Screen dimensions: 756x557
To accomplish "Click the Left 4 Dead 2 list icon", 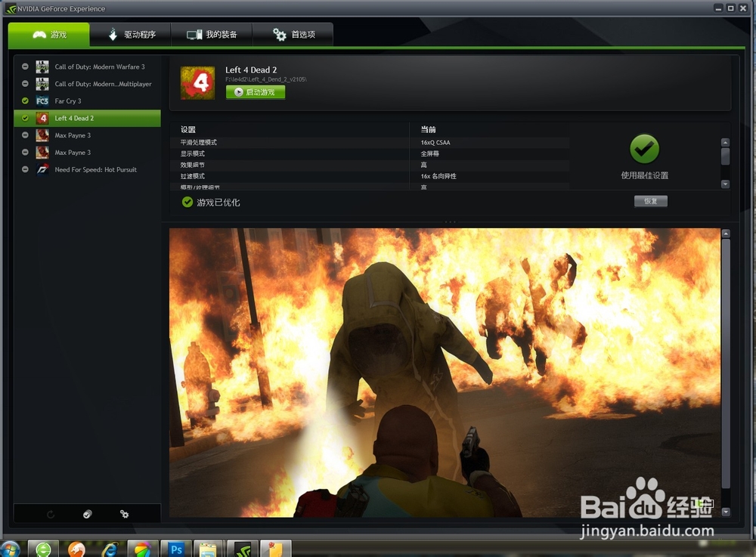I will click(42, 118).
